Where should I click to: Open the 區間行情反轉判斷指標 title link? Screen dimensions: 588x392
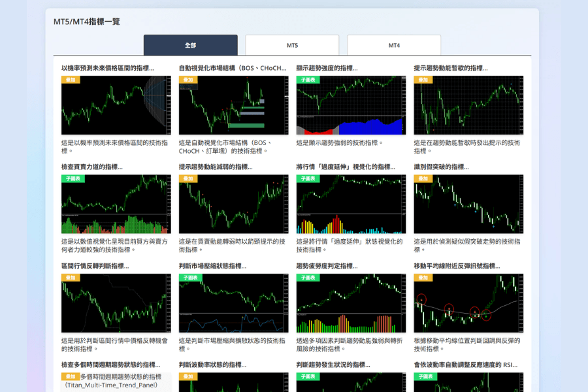tap(95, 266)
